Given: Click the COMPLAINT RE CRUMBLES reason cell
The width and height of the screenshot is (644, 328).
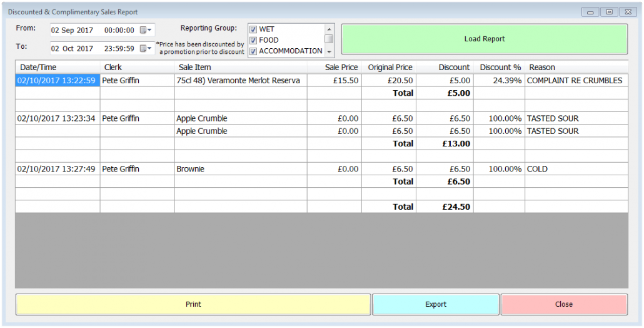Looking at the screenshot, I should [576, 81].
